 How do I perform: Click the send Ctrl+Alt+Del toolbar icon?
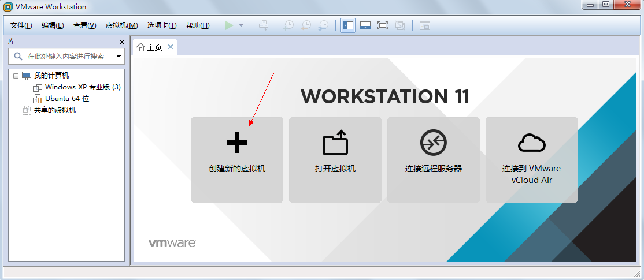(x=263, y=25)
